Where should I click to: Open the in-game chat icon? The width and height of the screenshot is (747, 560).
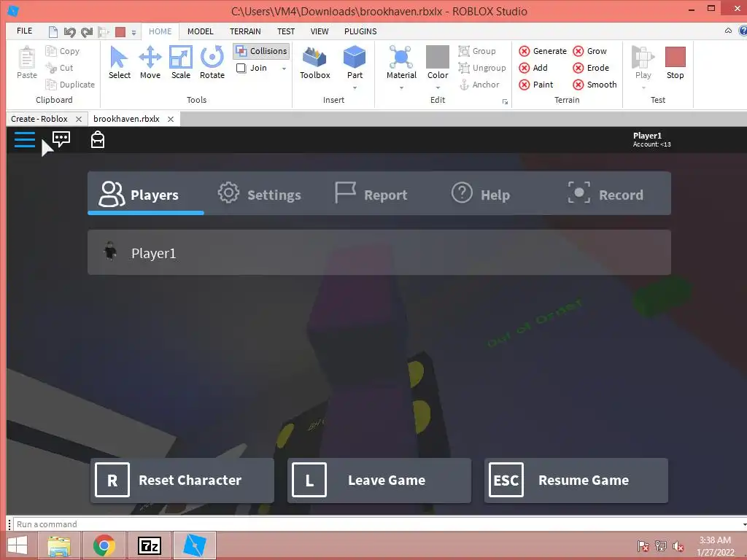tap(61, 139)
